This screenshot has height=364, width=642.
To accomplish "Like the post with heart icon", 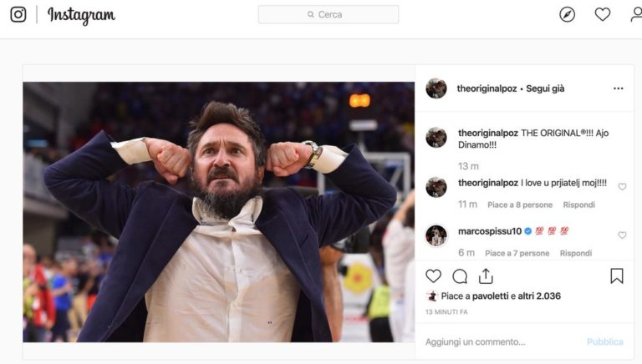I will 433,276.
